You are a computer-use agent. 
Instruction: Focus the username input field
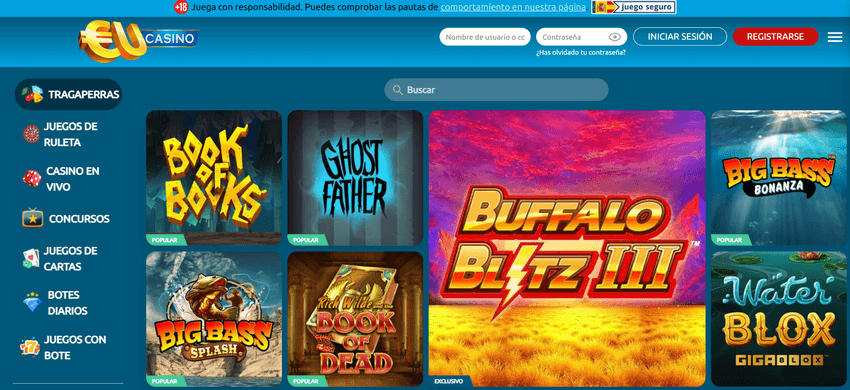click(x=485, y=37)
